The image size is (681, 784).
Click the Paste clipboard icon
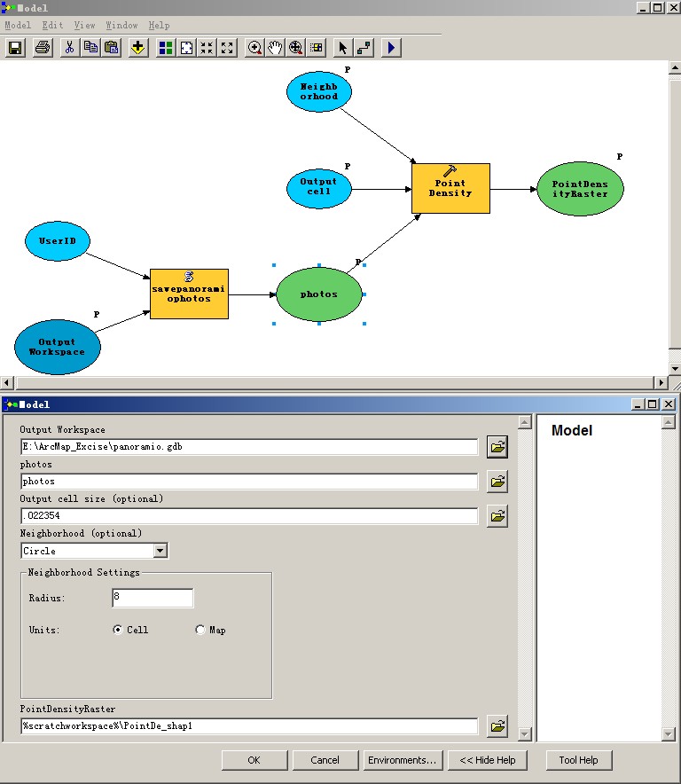pyautogui.click(x=112, y=48)
